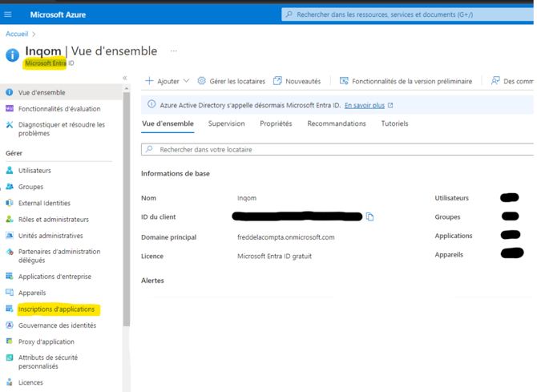Click the Accueil breadcrumb link
Screen dimensions: 537x392
click(x=17, y=34)
